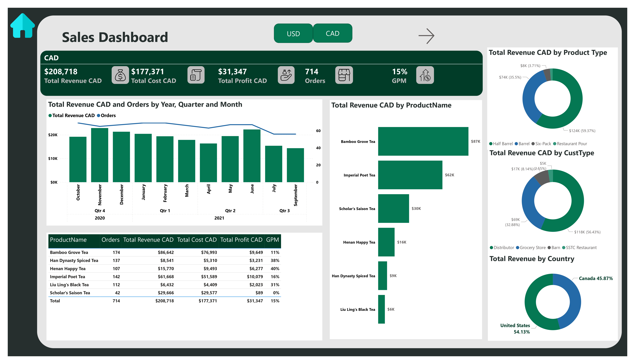The image size is (635, 364).
Task: Click the profit hand coin icon
Action: click(286, 75)
